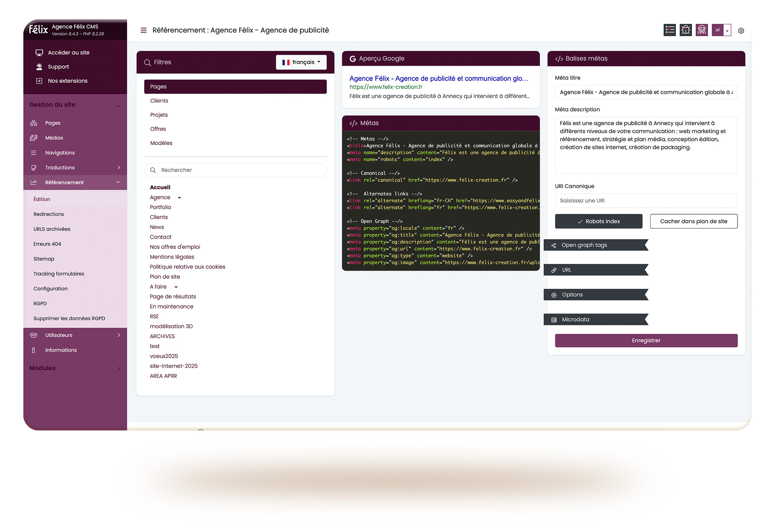
Task: Open the user account dropdown arrow
Action: tap(727, 31)
